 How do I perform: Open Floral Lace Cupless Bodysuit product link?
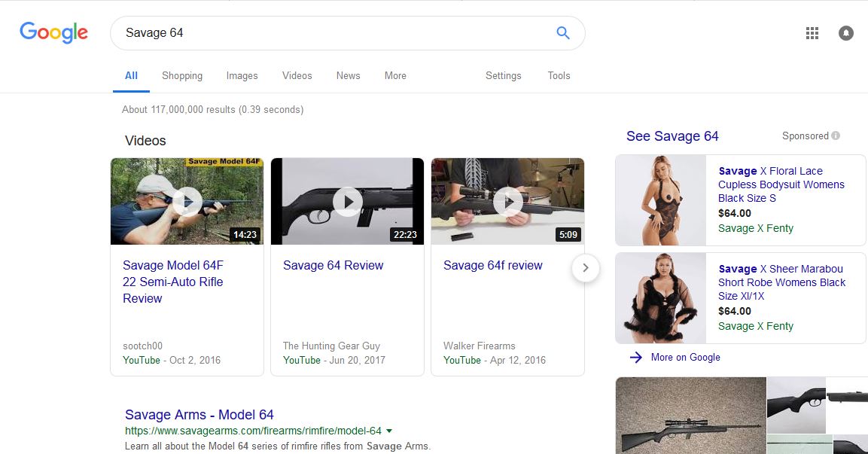(781, 184)
